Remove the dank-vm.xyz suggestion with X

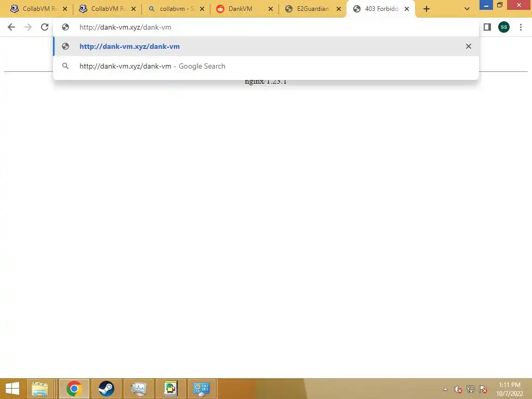pos(469,46)
